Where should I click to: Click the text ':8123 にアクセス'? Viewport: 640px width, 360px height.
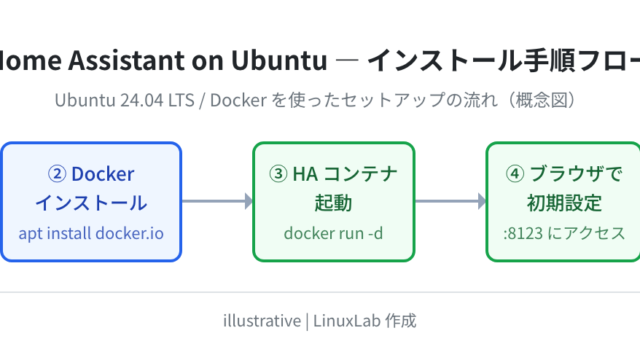(564, 233)
